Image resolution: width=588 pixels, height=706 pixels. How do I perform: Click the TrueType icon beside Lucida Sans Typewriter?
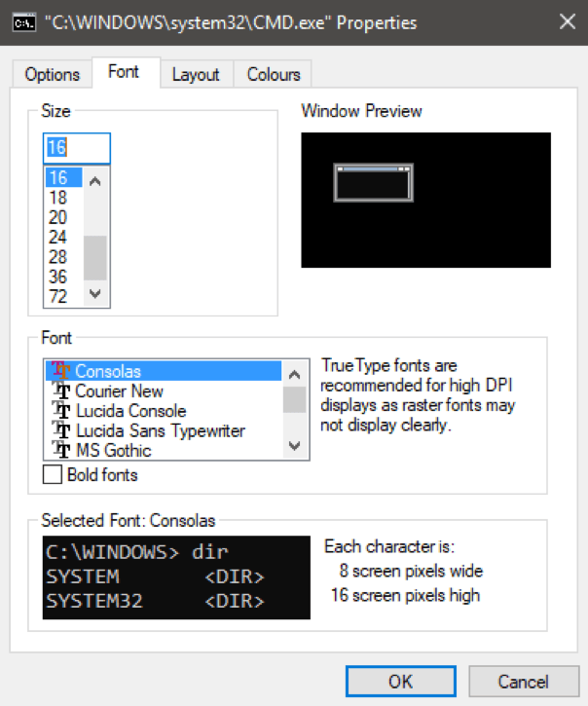(60, 430)
